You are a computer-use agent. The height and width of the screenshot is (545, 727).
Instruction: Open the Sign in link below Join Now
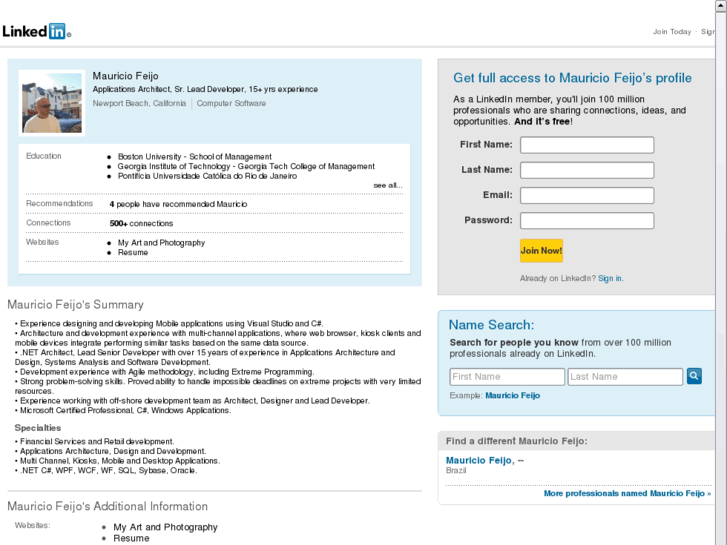(610, 278)
